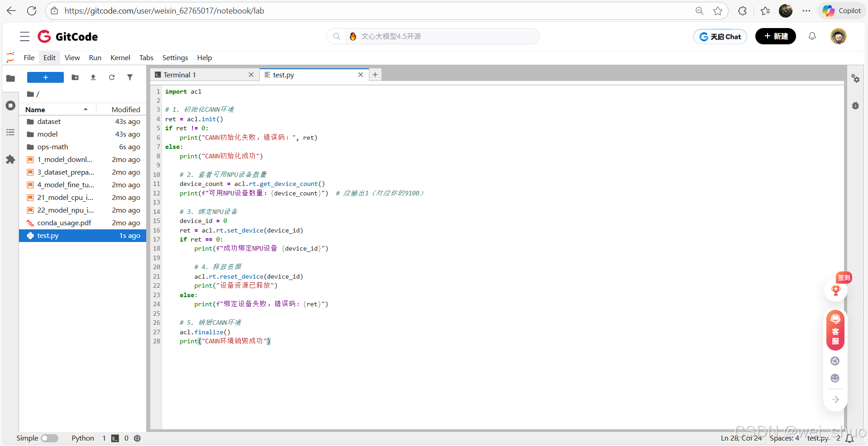The height and width of the screenshot is (446, 868).
Task: Collapse the floating panel arrow
Action: (835, 399)
